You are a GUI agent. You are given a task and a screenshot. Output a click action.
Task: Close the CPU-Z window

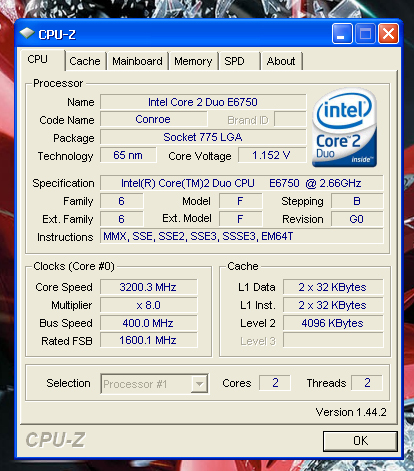click(388, 34)
